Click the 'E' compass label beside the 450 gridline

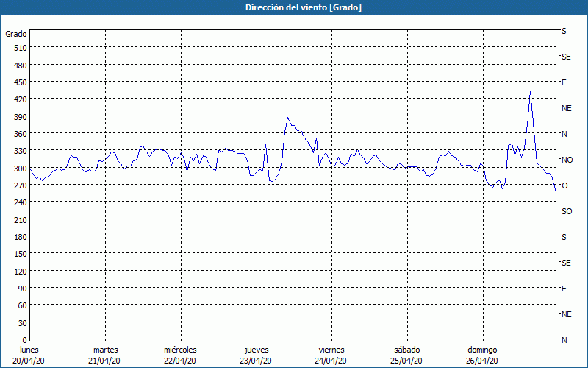[x=564, y=82]
